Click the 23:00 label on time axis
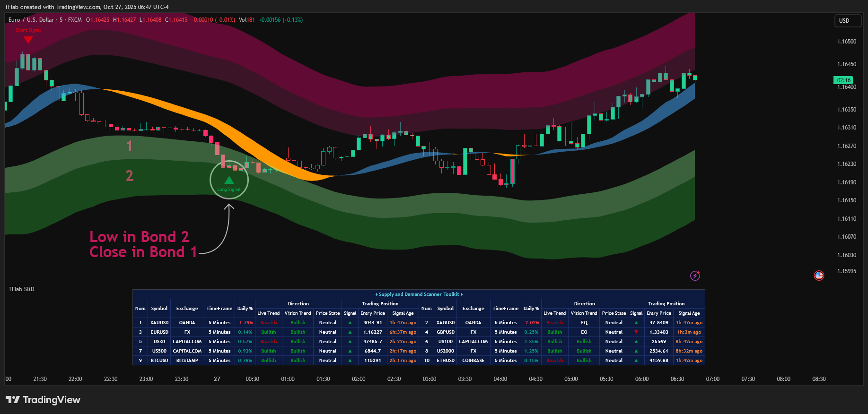 [x=146, y=379]
